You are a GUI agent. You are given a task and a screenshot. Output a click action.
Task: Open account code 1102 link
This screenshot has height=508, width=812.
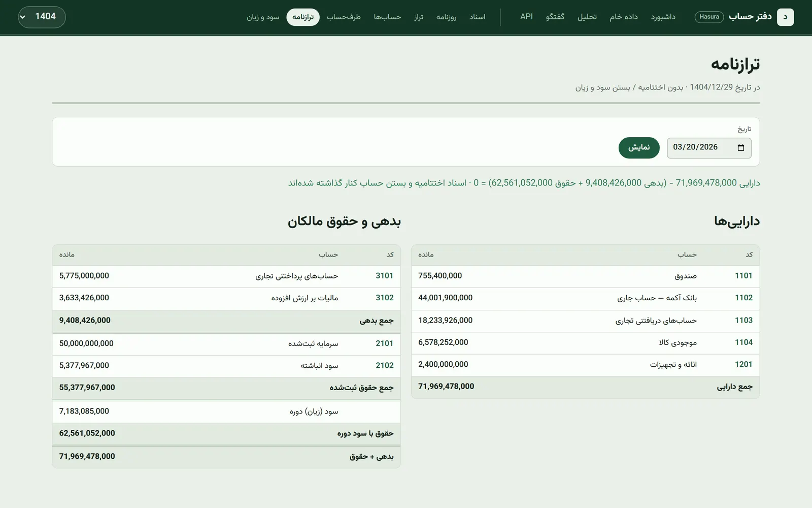point(743,298)
